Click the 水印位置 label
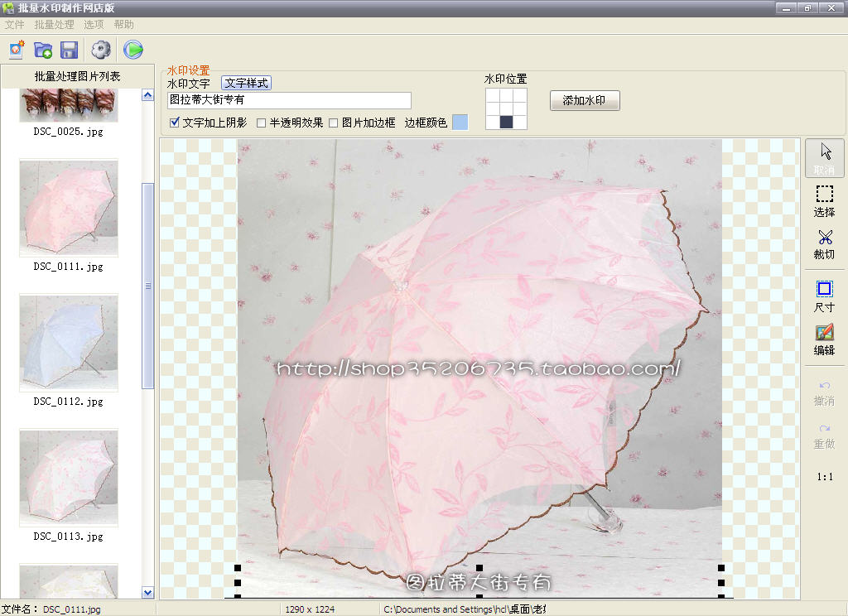 506,79
